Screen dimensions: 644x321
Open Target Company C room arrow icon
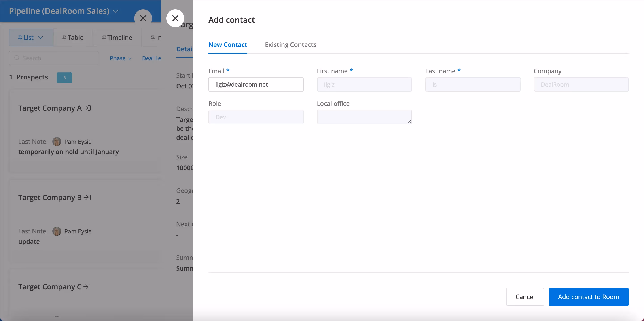click(x=87, y=287)
